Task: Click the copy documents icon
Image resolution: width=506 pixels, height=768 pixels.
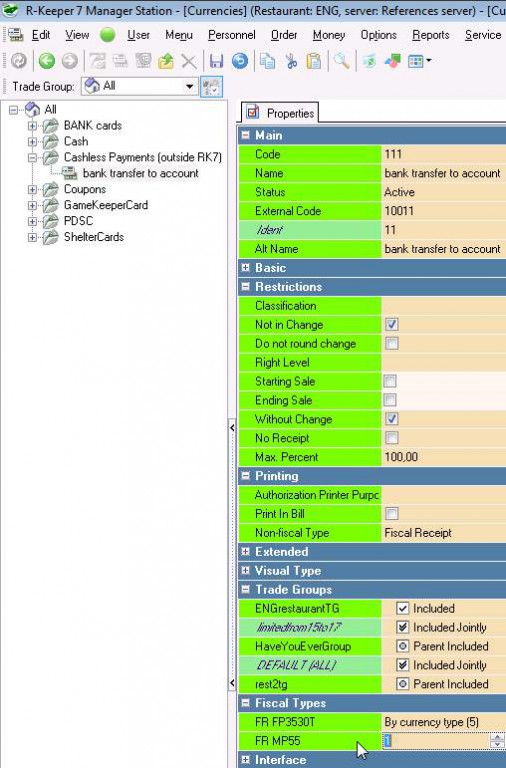Action: [x=267, y=61]
